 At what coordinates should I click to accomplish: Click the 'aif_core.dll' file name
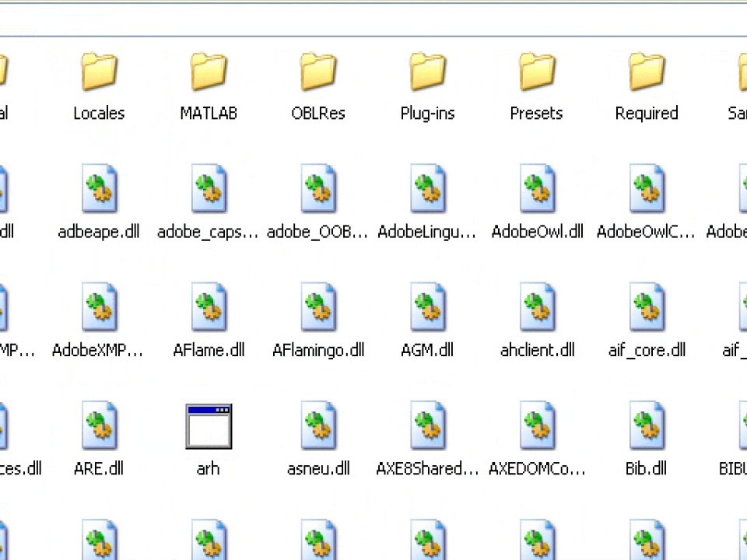click(647, 351)
